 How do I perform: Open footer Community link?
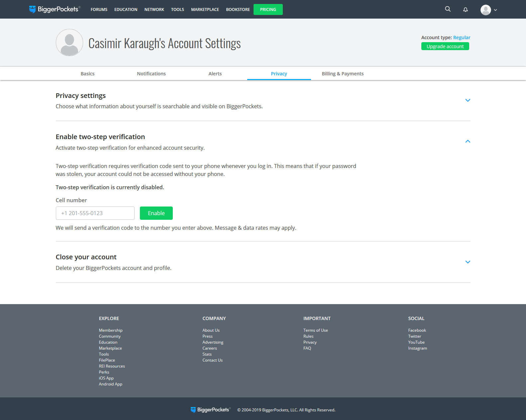point(110,336)
